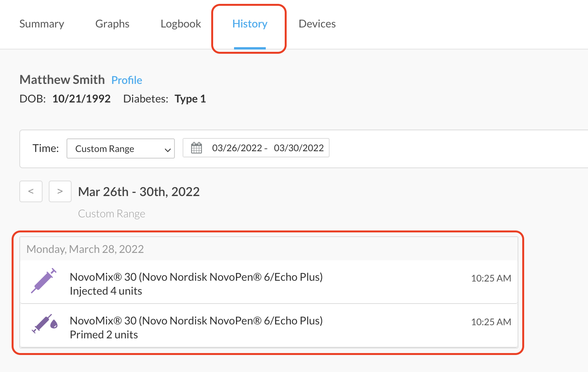Select the Injected 4 units entry text
This screenshot has height=372, width=588.
click(106, 291)
